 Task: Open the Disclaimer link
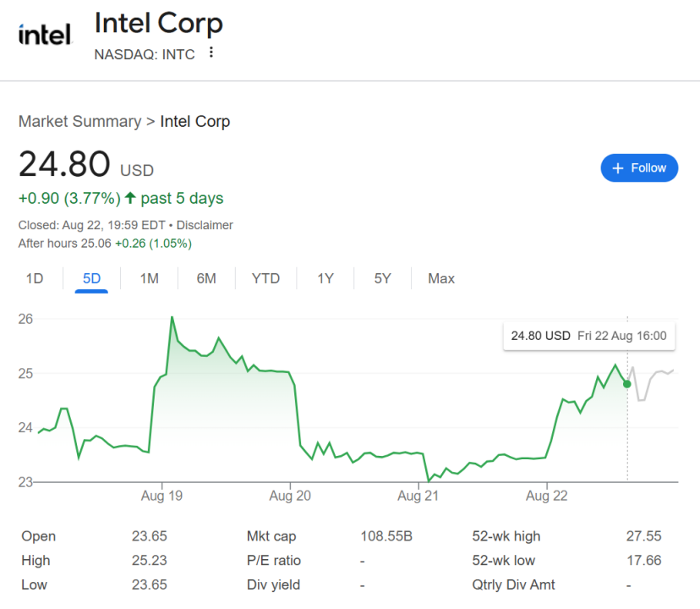click(205, 225)
